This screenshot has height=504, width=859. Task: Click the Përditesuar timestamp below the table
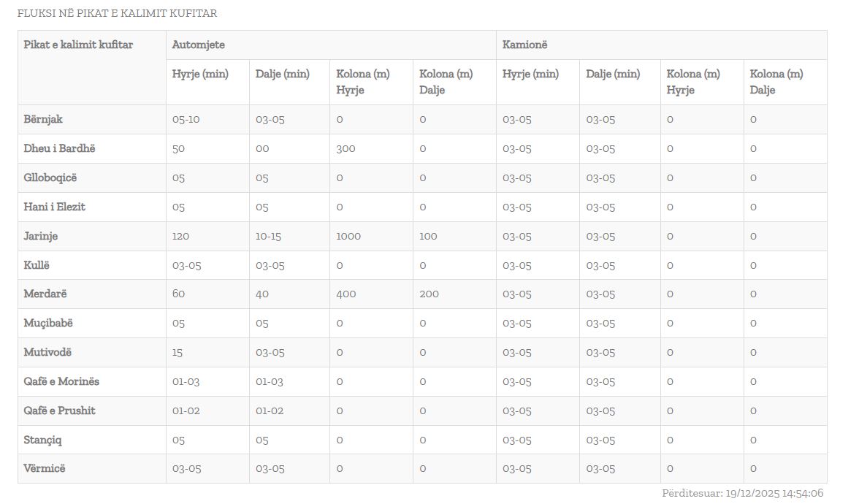coord(743,493)
